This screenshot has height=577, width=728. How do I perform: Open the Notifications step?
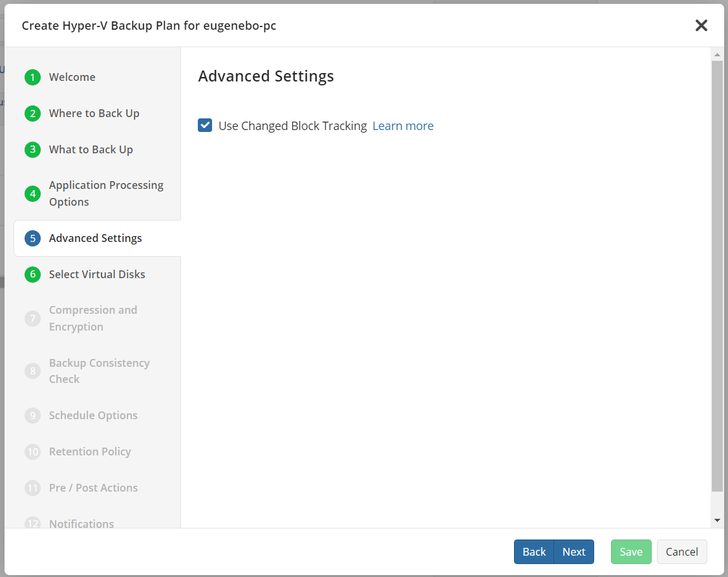pyautogui.click(x=81, y=523)
